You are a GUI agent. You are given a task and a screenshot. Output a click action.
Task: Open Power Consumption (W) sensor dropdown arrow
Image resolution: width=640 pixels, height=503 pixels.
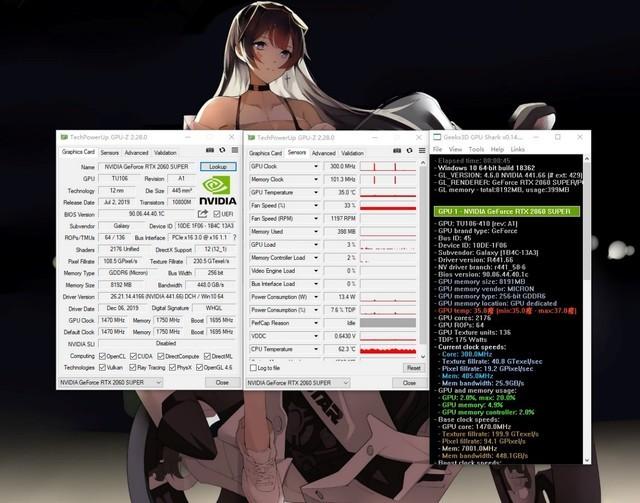[316, 297]
